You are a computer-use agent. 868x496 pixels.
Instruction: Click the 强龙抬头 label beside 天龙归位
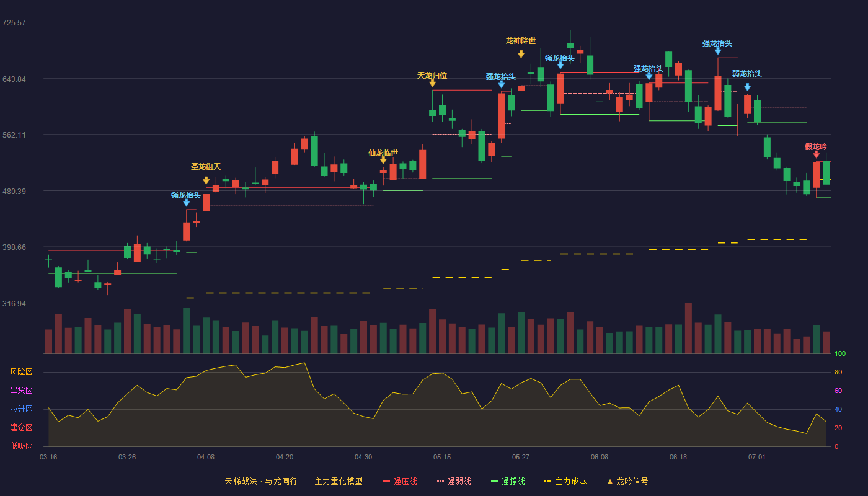pyautogui.click(x=501, y=77)
